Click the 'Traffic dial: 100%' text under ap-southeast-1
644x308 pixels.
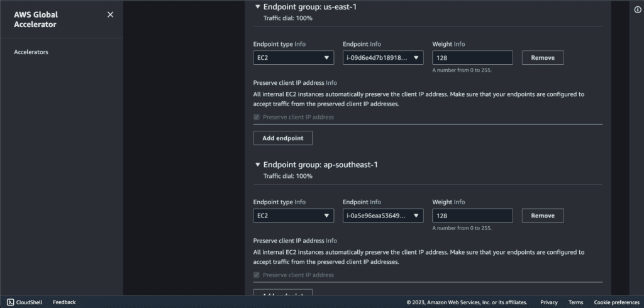coord(288,176)
